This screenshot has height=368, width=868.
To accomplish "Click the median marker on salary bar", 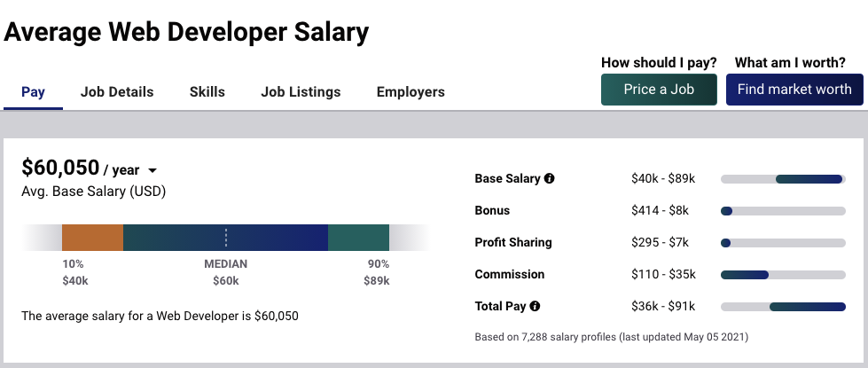I will pos(226,238).
